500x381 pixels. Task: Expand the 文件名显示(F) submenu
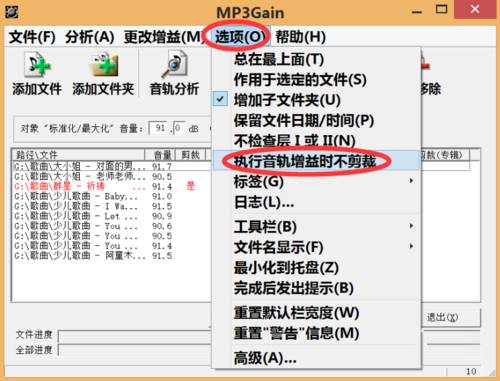316,247
